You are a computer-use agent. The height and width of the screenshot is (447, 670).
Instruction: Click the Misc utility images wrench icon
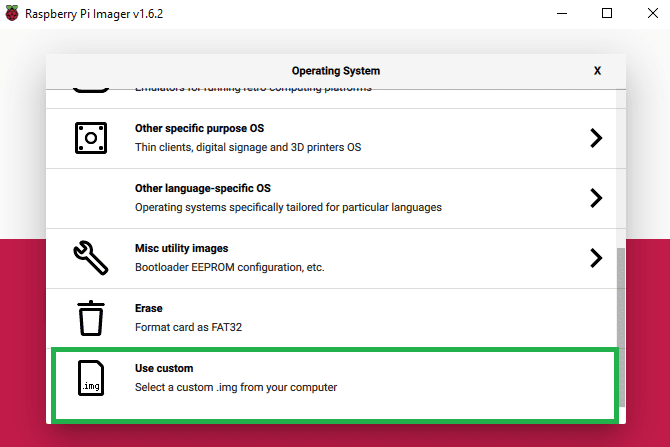point(91,258)
